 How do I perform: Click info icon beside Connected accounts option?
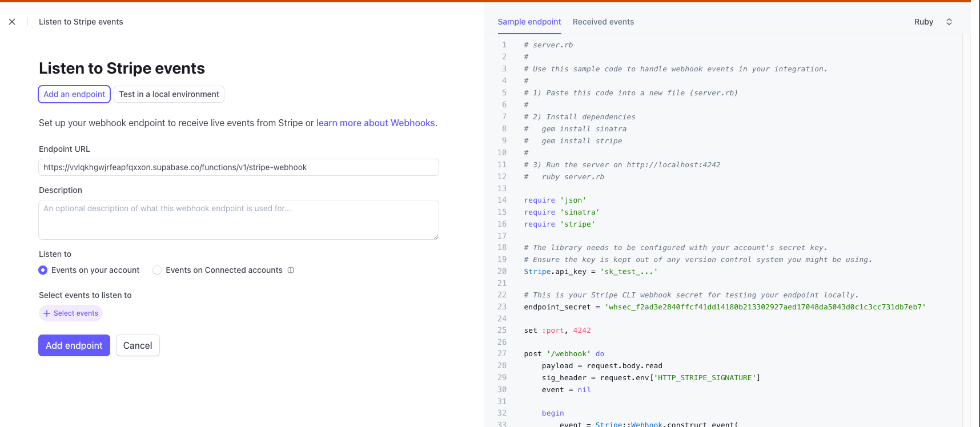tap(291, 270)
